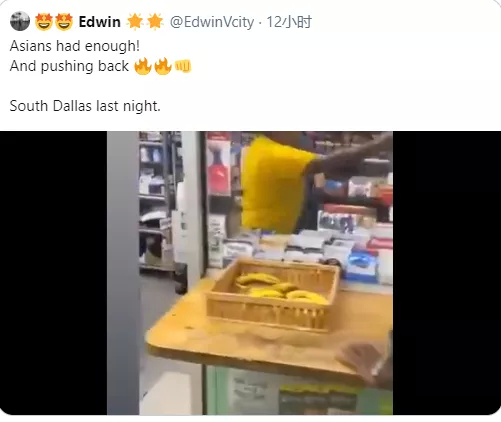Click the "And pushing back" text

tap(69, 66)
